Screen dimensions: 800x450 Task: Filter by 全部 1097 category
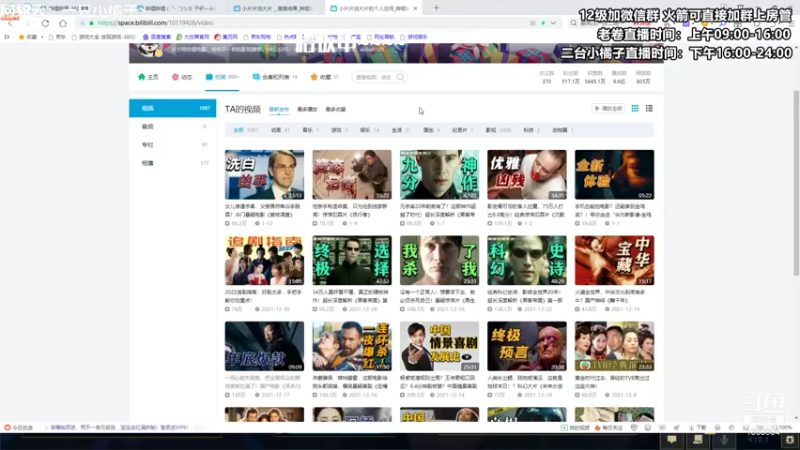tap(245, 130)
